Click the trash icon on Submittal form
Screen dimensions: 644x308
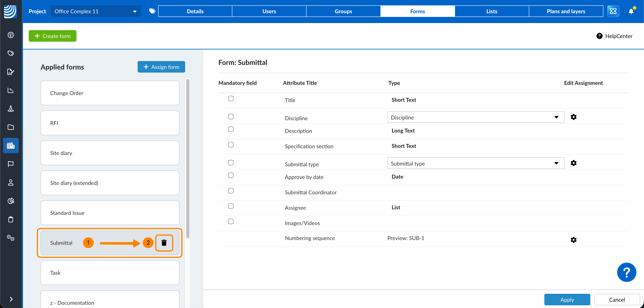click(164, 243)
